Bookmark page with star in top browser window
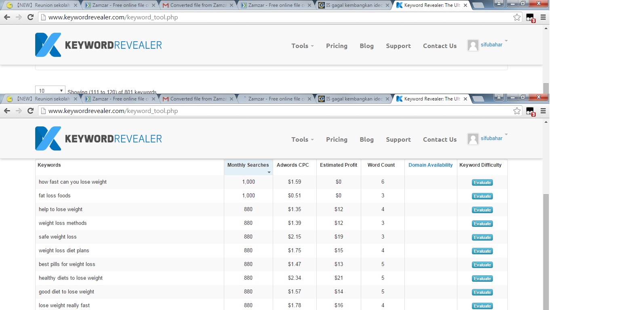 [x=517, y=17]
